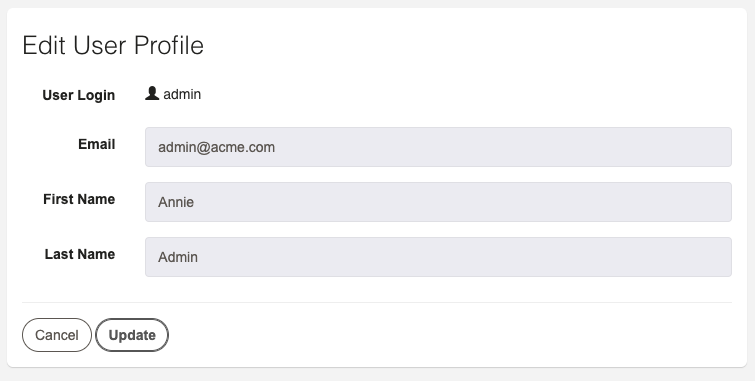Click the divider line above the buttons
Viewport: 755px width, 381px height.
pos(377,302)
